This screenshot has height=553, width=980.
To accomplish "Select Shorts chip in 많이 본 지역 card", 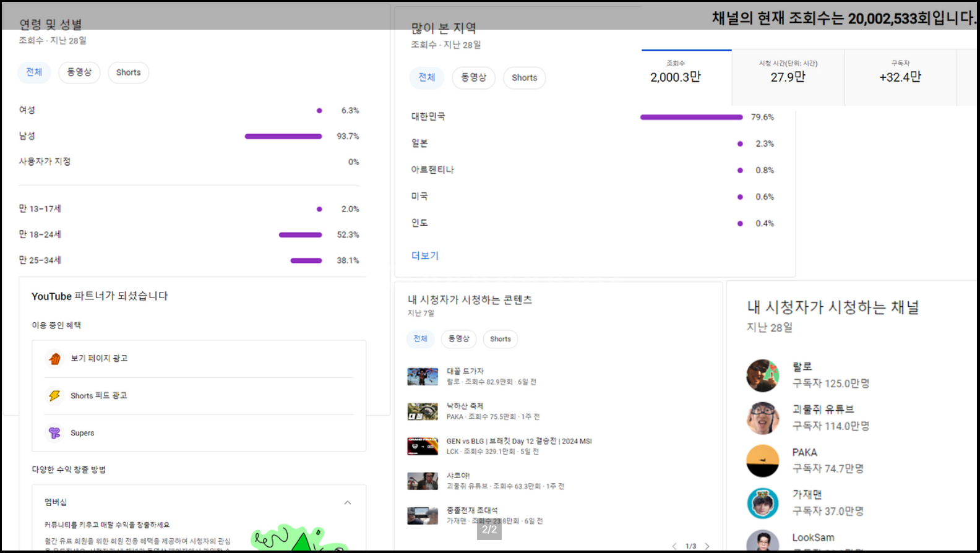I will pyautogui.click(x=524, y=78).
